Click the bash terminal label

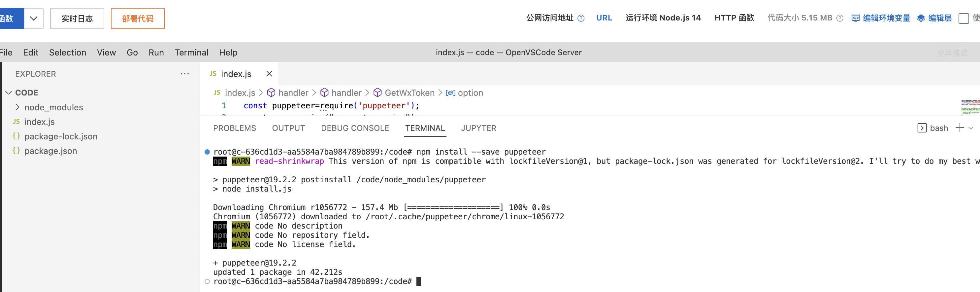[939, 128]
